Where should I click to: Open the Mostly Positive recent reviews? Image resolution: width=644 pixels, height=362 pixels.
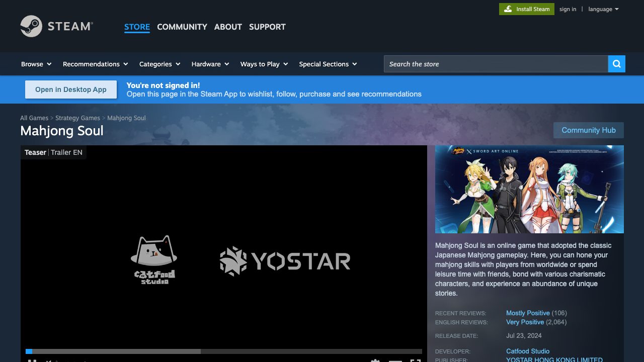(528, 313)
